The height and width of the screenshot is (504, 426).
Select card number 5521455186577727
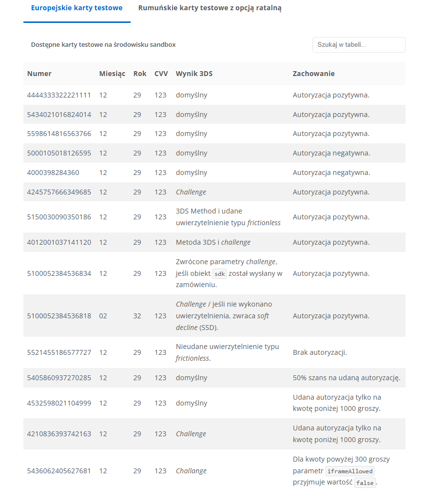click(x=59, y=352)
